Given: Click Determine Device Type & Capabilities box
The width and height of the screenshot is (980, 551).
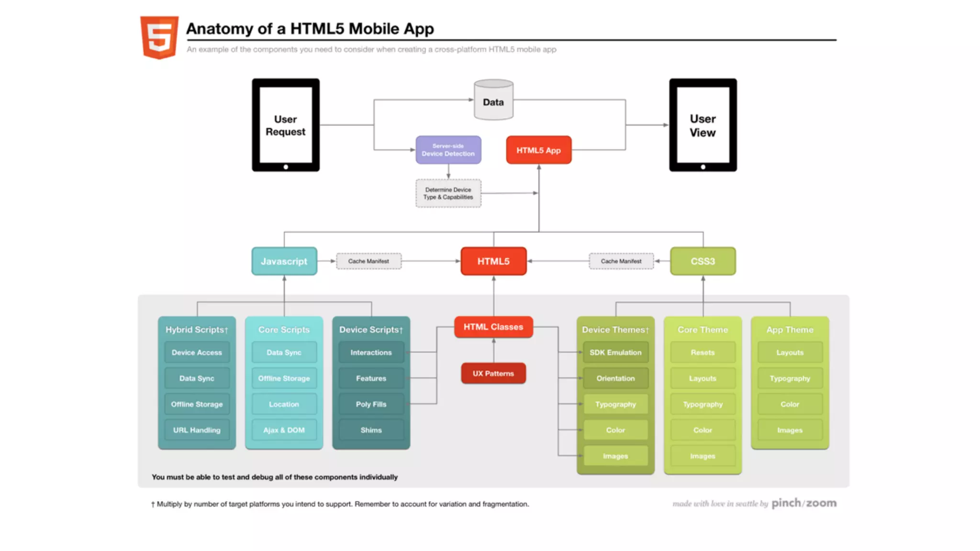Looking at the screenshot, I should 448,193.
